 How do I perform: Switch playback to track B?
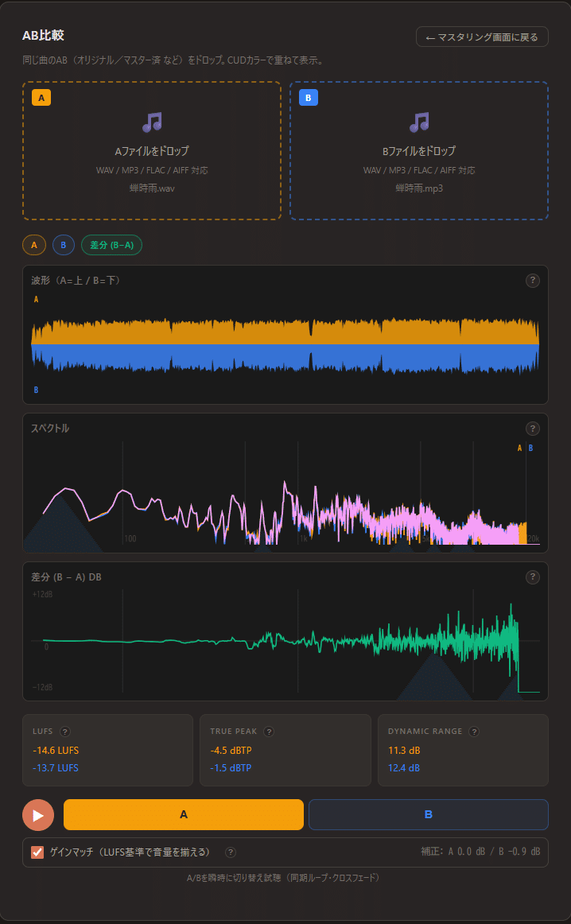(x=429, y=814)
